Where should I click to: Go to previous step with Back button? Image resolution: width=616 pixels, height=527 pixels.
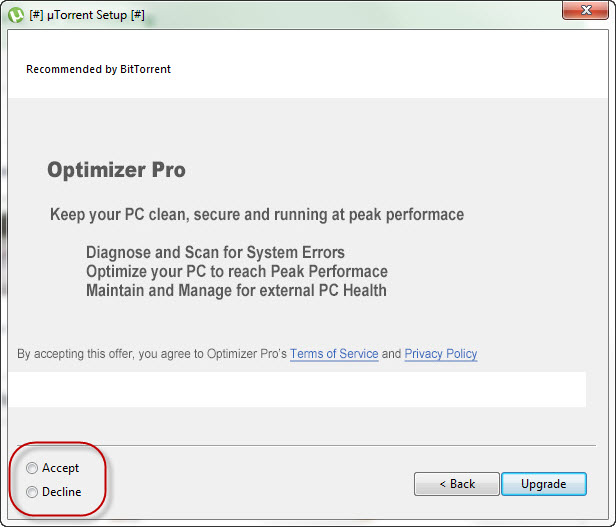456,484
